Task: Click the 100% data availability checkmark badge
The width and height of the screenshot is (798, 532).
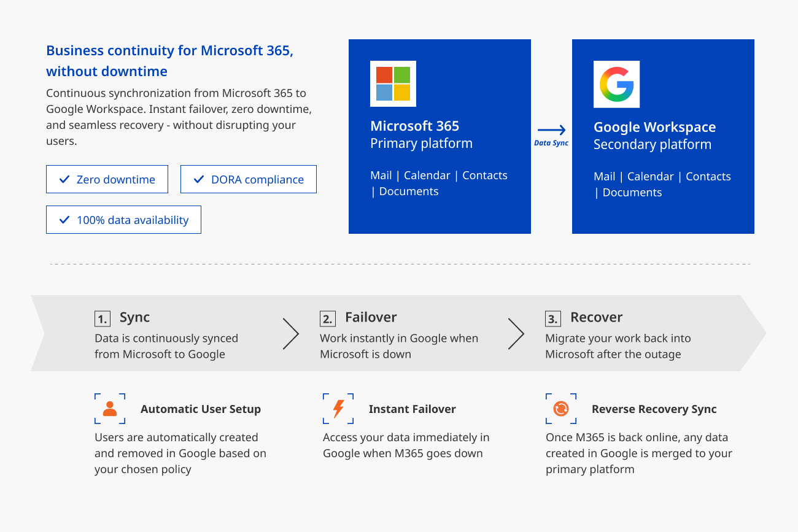Action: coord(123,220)
